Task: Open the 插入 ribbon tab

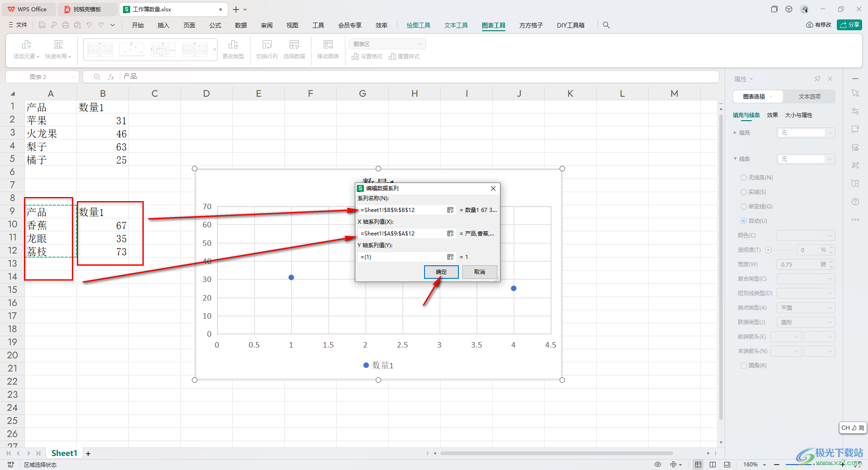Action: 163,25
